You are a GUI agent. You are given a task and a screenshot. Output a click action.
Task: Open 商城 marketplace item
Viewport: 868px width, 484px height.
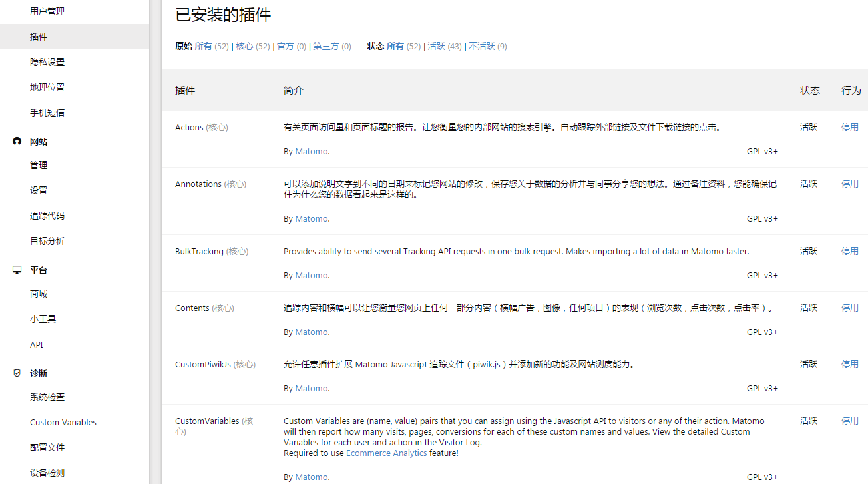[39, 294]
